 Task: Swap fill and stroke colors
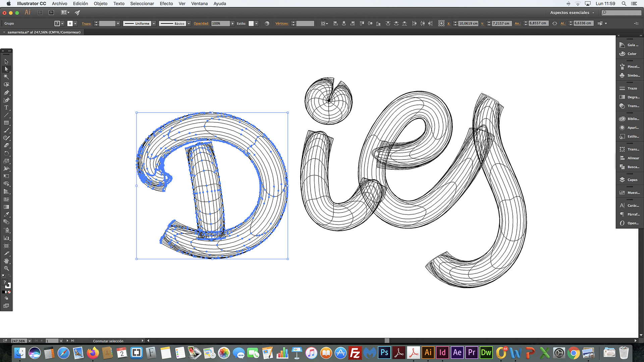[9, 276]
